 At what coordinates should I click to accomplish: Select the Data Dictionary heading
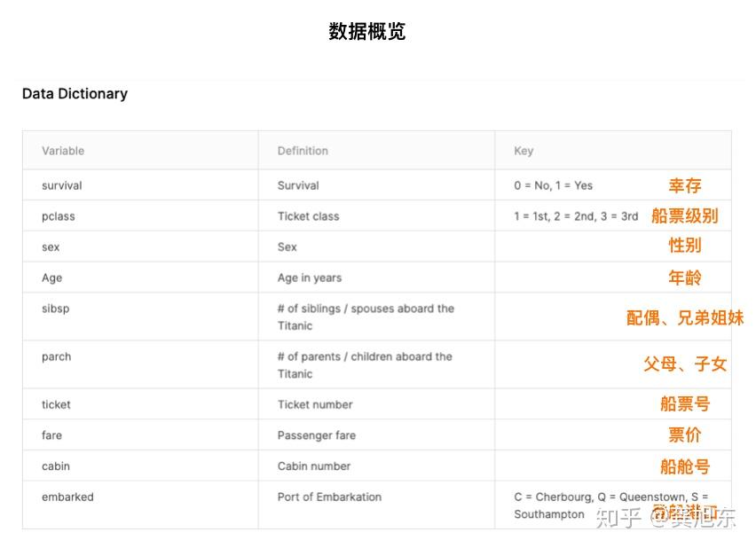75,93
